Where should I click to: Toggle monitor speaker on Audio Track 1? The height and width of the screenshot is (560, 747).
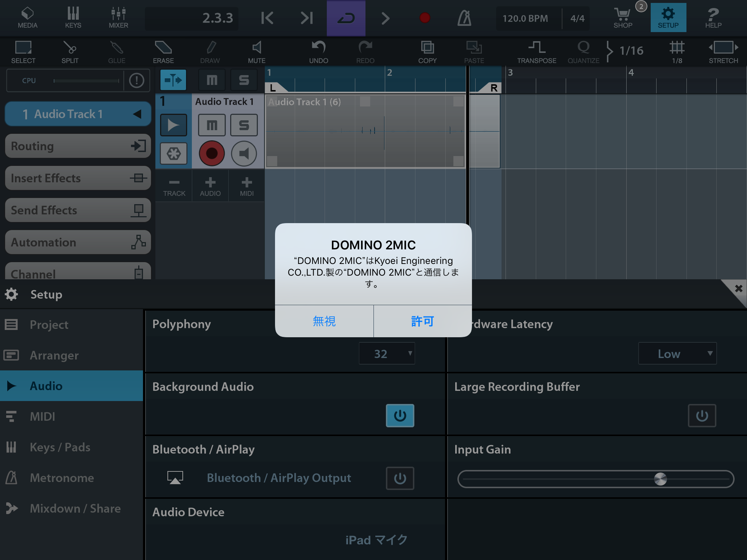tap(244, 153)
